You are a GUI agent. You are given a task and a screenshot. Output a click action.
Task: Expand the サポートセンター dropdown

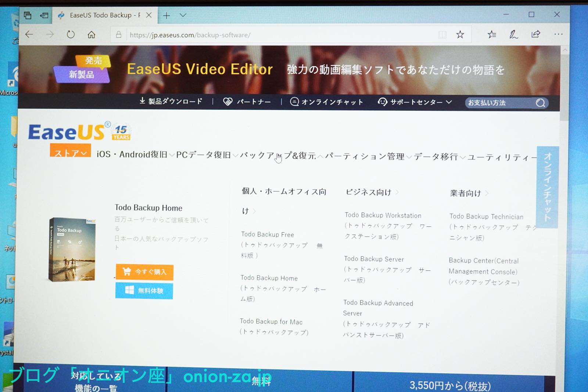[x=415, y=102]
